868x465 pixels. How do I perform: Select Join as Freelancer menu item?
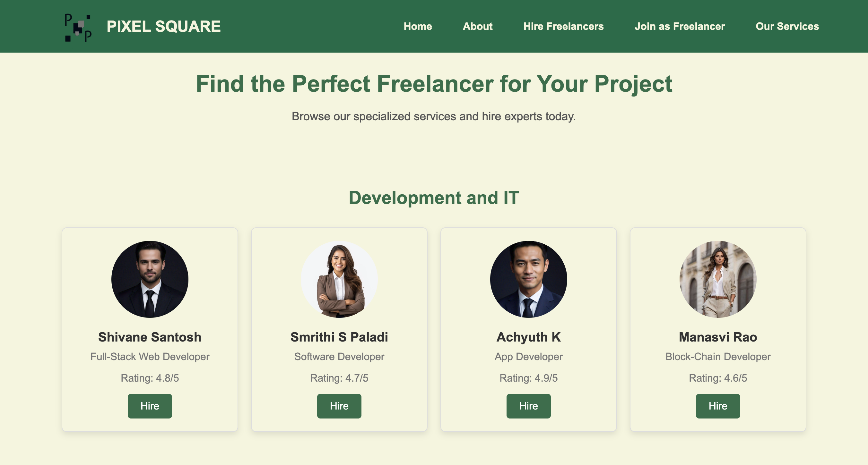(679, 26)
